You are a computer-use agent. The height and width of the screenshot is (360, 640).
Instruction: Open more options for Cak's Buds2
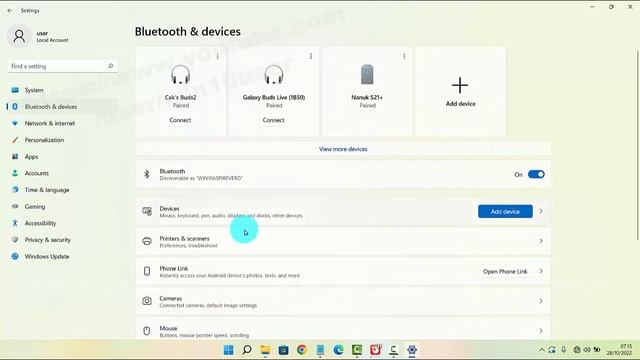pos(218,56)
